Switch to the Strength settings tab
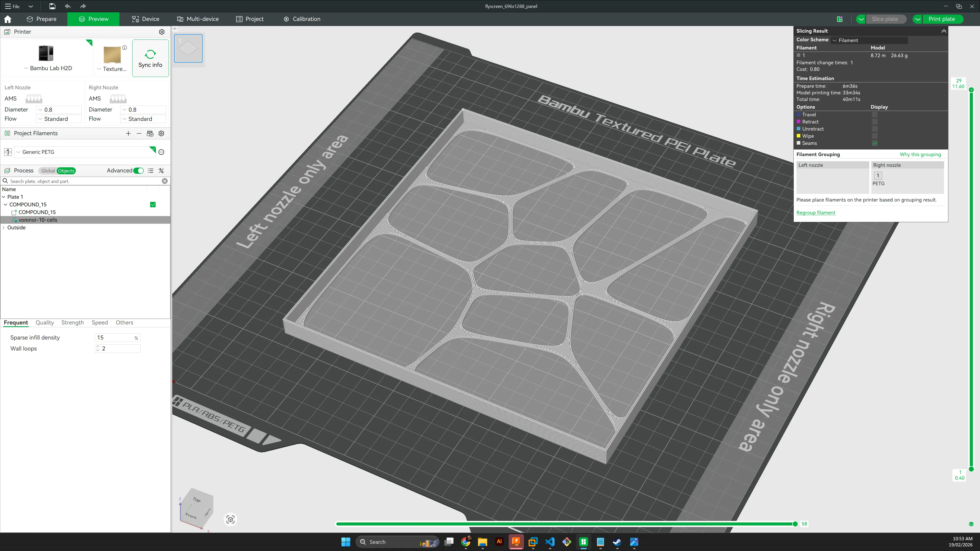 pos(72,322)
